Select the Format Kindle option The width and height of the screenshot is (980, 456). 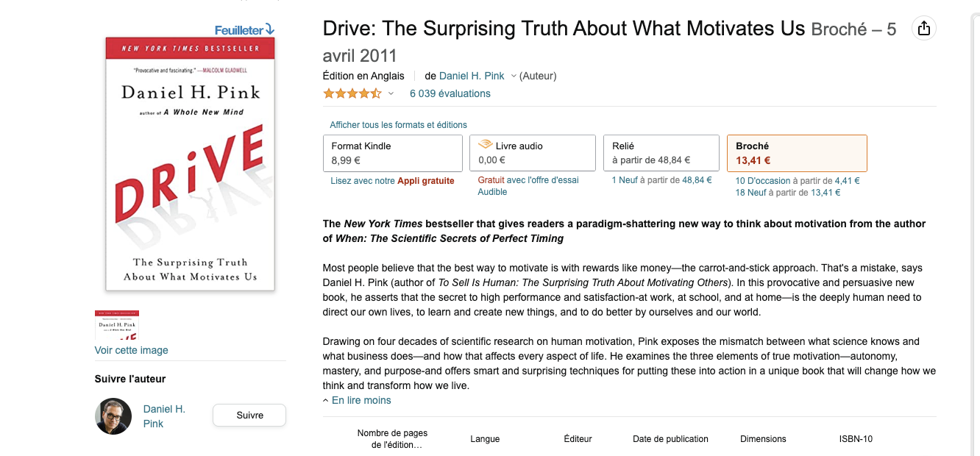[x=393, y=153]
